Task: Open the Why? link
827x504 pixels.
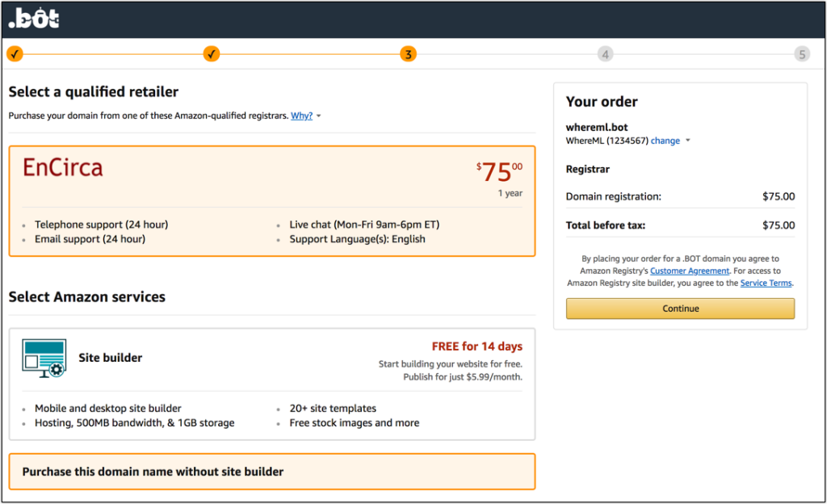Action: click(302, 115)
